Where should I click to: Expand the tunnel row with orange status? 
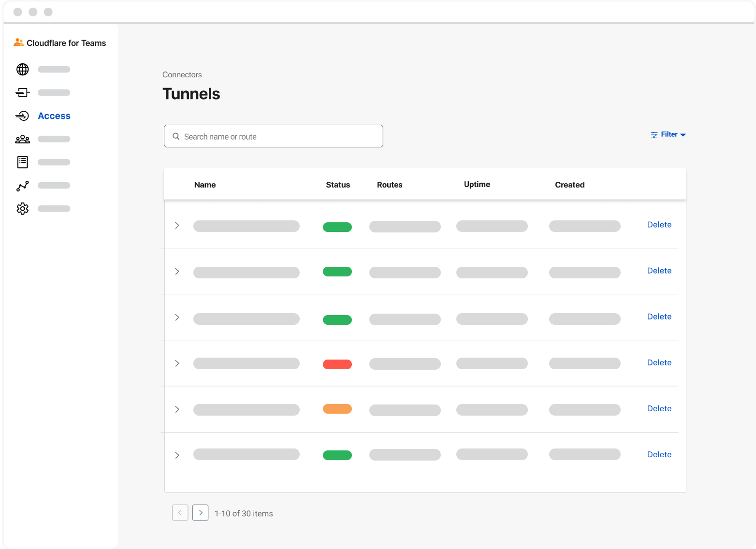[177, 409]
